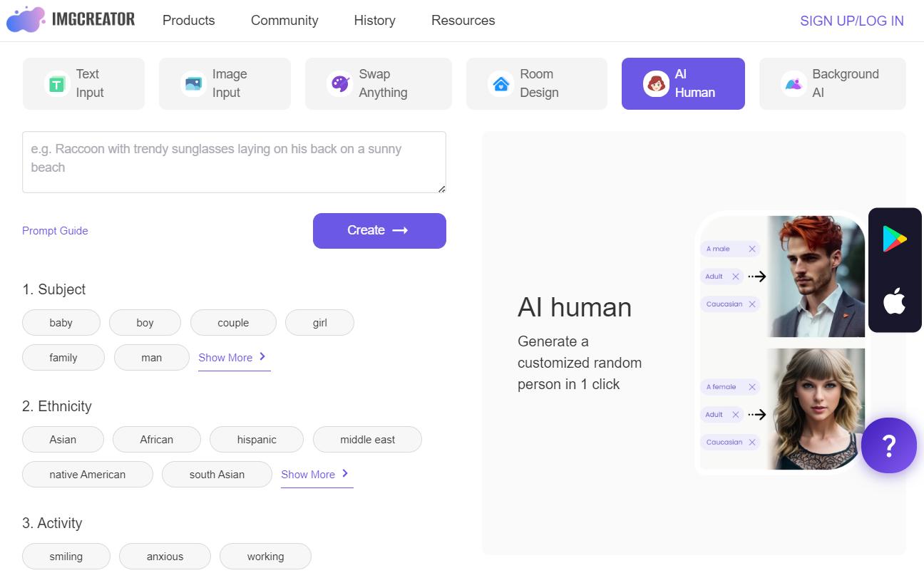The width and height of the screenshot is (924, 573).
Task: Click the Create button
Action: click(379, 230)
